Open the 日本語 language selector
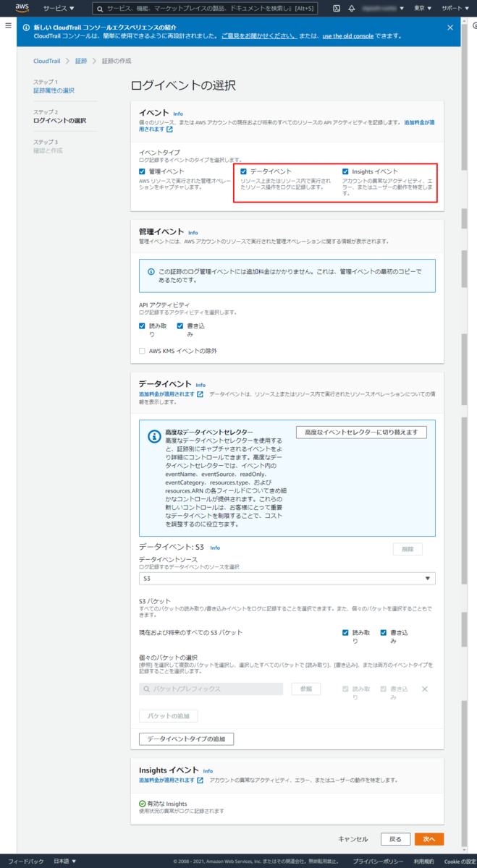This screenshot has height=868, width=477. pyautogui.click(x=64, y=861)
